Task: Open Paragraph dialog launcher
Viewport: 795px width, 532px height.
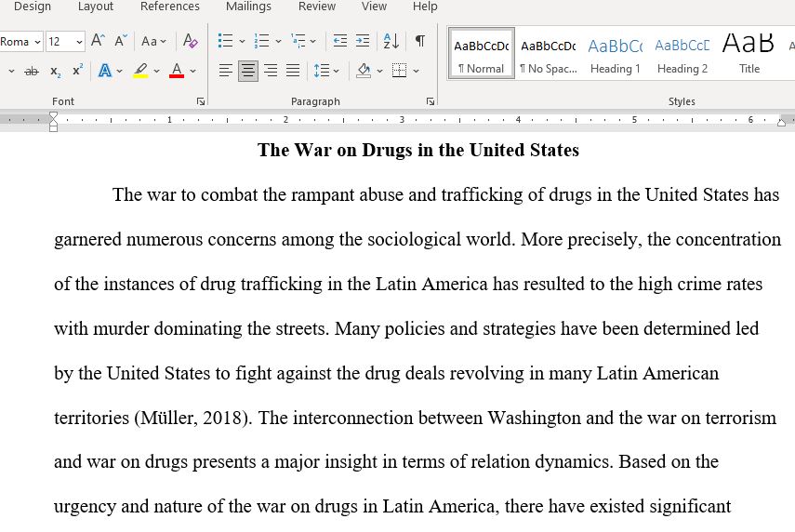Action: (431, 101)
